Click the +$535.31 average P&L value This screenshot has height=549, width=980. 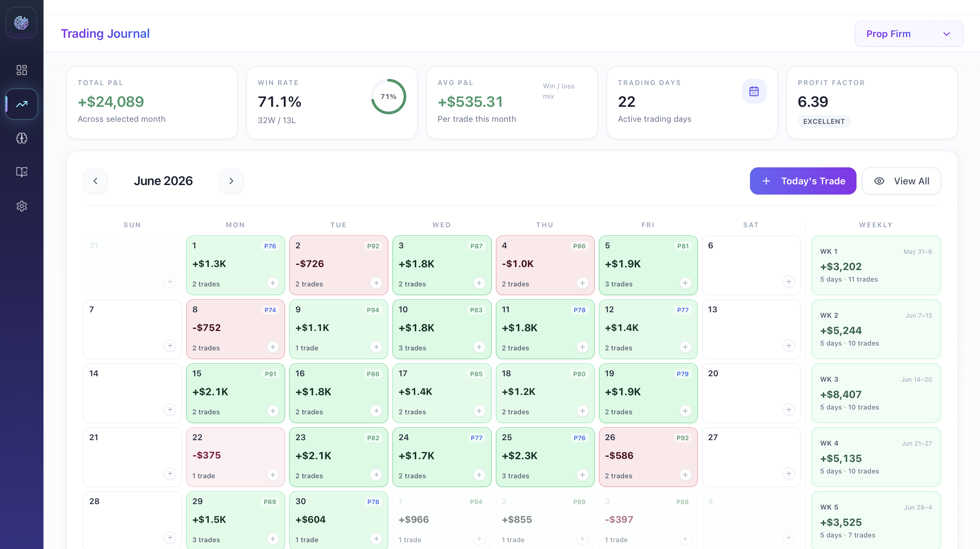tap(470, 101)
